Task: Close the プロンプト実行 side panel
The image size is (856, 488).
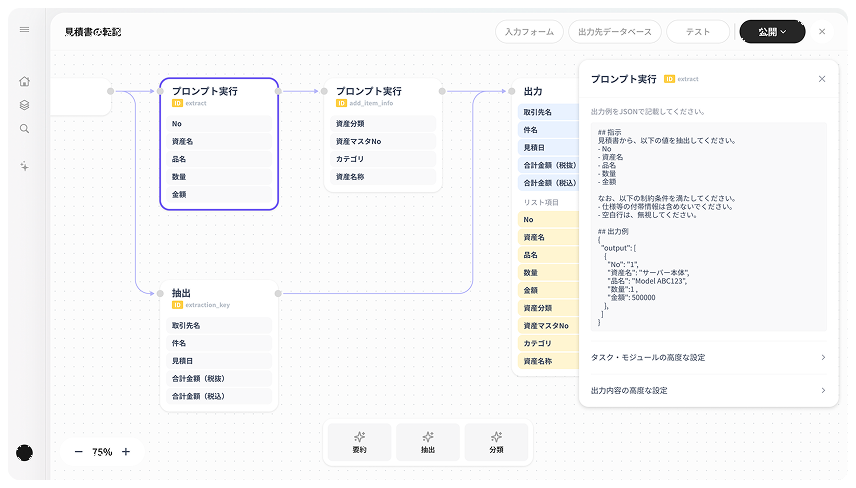Action: 822,79
